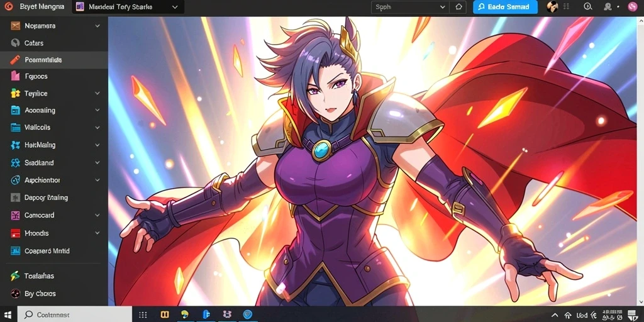The image size is (644, 322).
Task: Click the search magnifier in top bar
Action: tap(588, 6)
